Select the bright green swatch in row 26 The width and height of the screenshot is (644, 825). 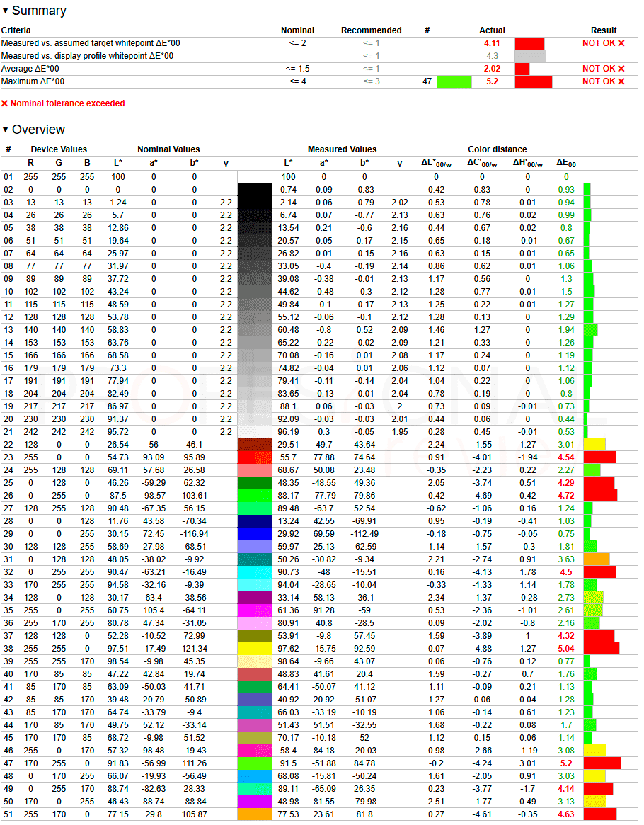[x=255, y=496]
